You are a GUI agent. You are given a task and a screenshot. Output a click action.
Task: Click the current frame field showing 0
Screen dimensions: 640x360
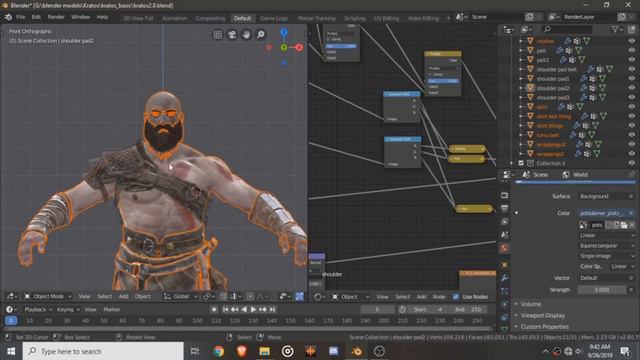pos(377,309)
